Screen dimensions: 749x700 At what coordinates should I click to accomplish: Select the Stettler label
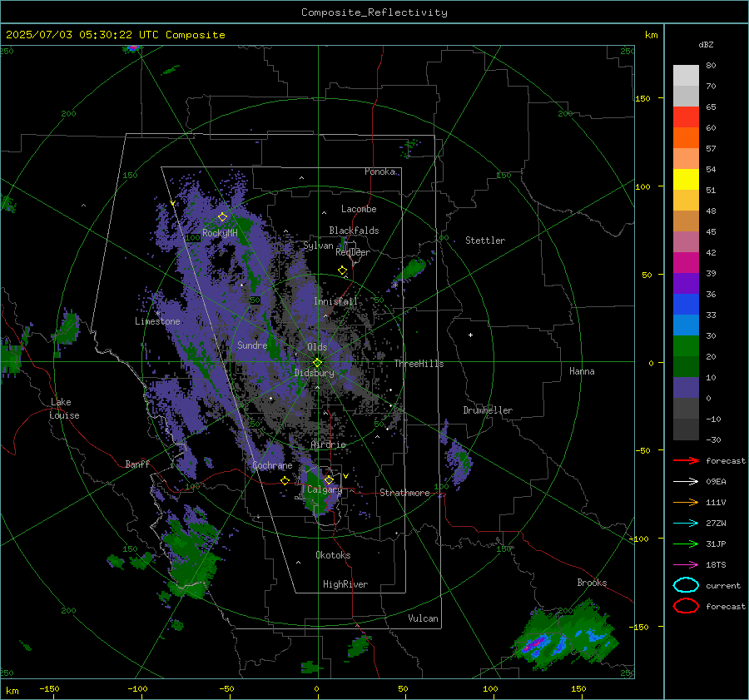click(x=485, y=241)
